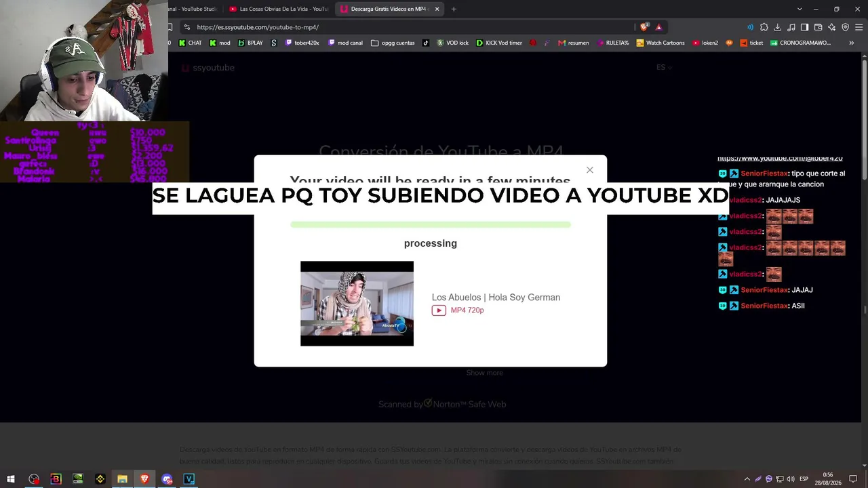Open the loken2 YouTube bookmark
Screen dimensions: 868x488
pyautogui.click(x=705, y=43)
